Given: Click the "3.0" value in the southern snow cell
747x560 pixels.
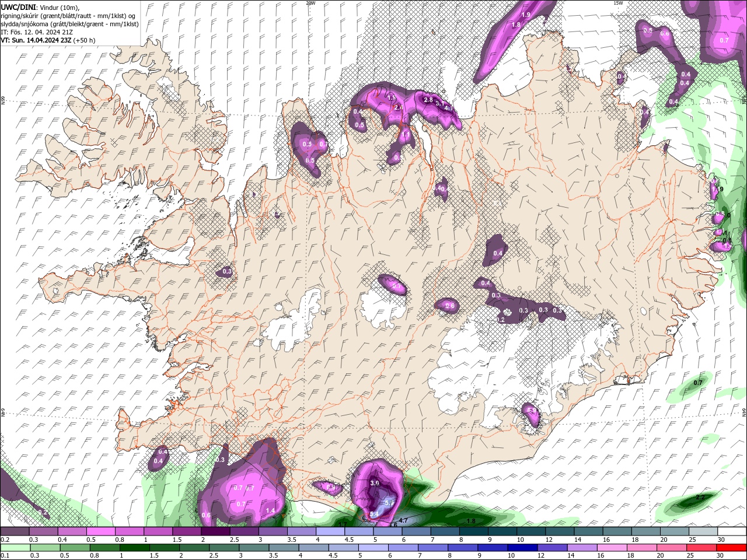Looking at the screenshot, I should (x=375, y=484).
